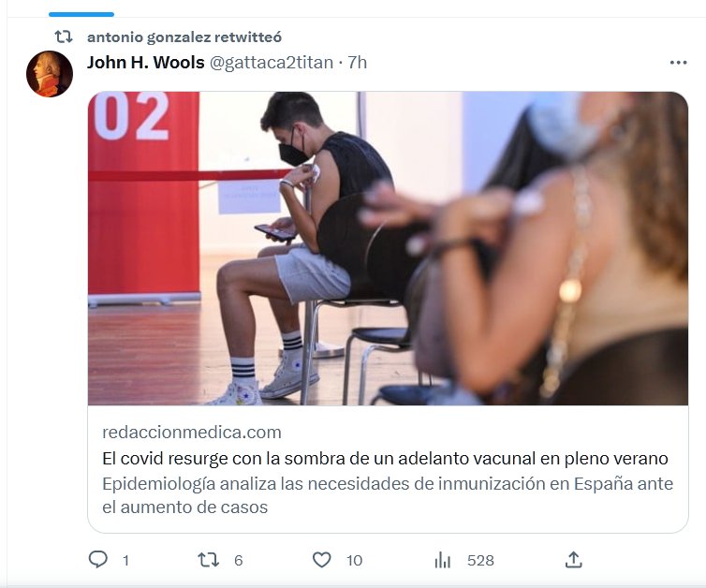Open view analytics bar chart icon
The image size is (706, 588).
443,560
